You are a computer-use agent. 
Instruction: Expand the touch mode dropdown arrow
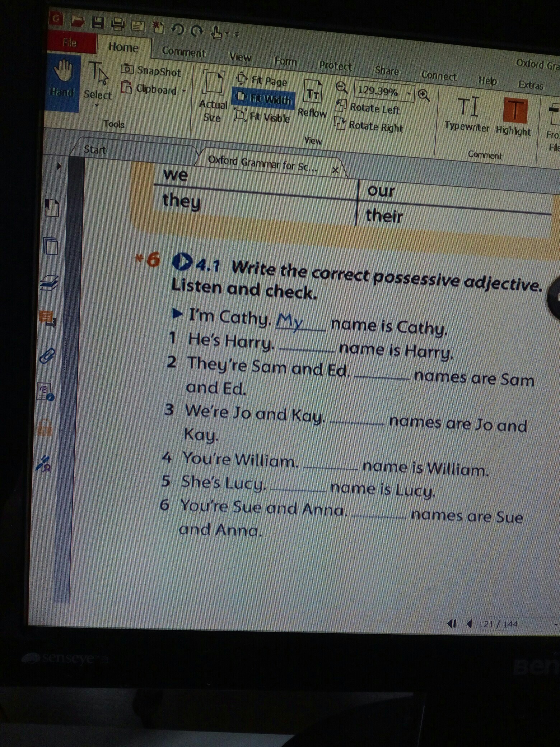pos(227,33)
